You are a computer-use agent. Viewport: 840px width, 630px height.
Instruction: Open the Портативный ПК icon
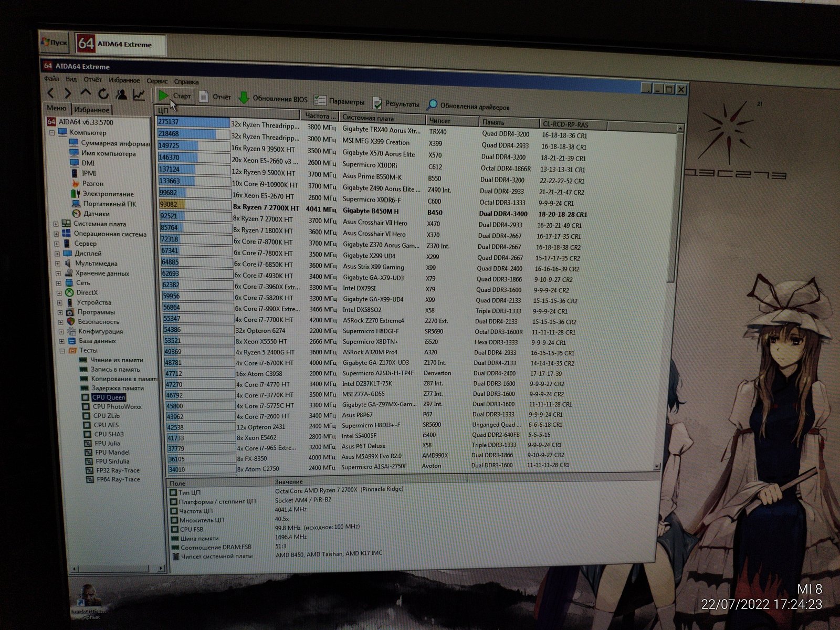(76, 204)
